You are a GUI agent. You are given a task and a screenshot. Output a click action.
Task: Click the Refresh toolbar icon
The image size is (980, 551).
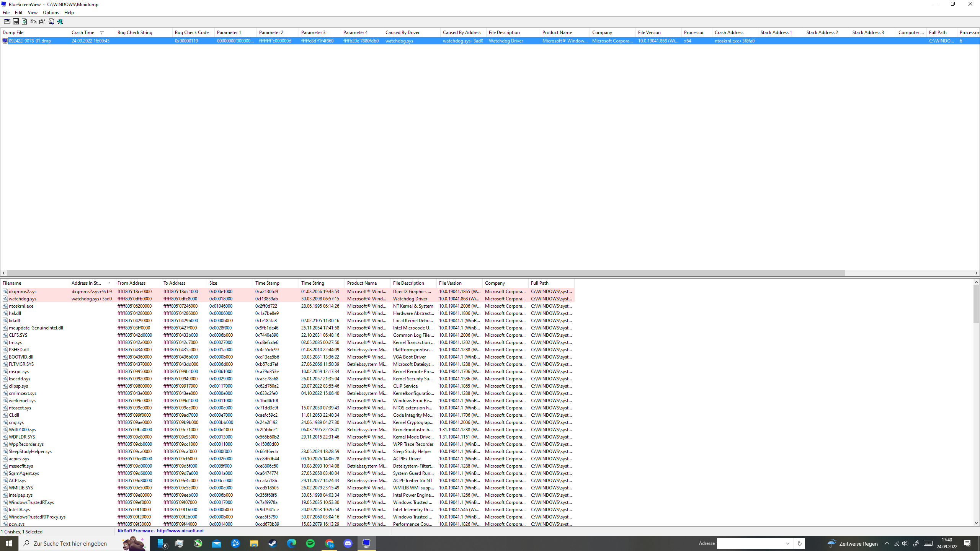coord(24,21)
